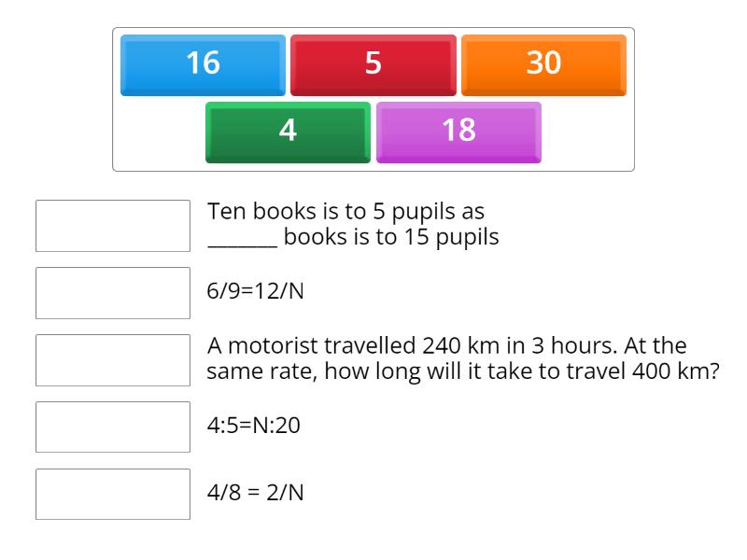Screen dimensions: 747x560
Task: Select the red tile labeled 5
Action: (373, 63)
